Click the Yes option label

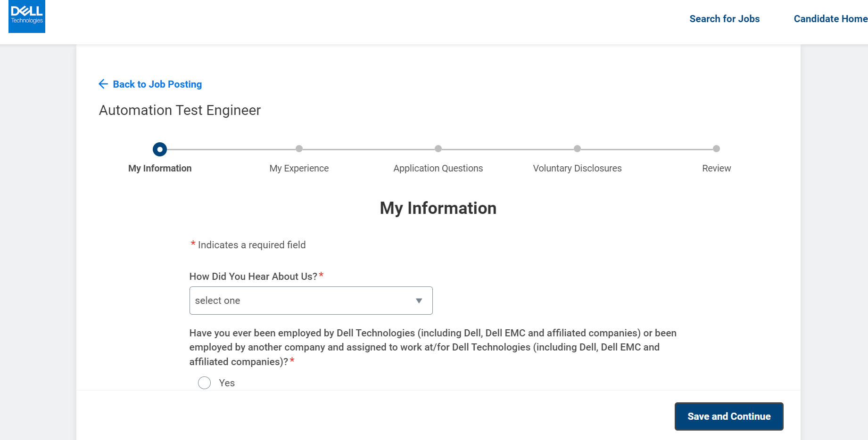point(227,383)
